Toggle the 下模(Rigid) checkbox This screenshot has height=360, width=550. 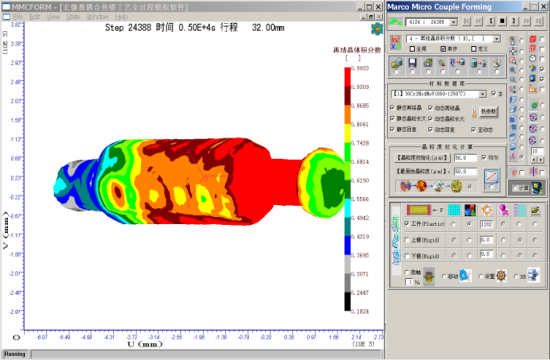click(407, 256)
